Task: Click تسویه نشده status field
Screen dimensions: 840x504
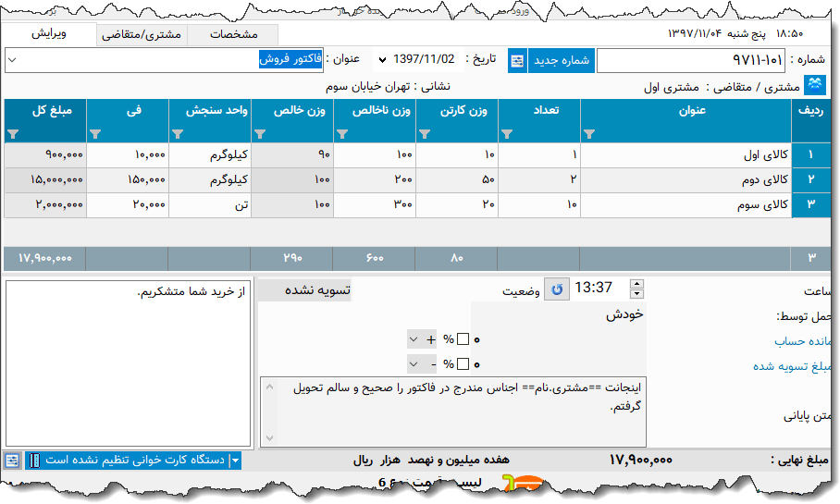Action: pos(304,289)
